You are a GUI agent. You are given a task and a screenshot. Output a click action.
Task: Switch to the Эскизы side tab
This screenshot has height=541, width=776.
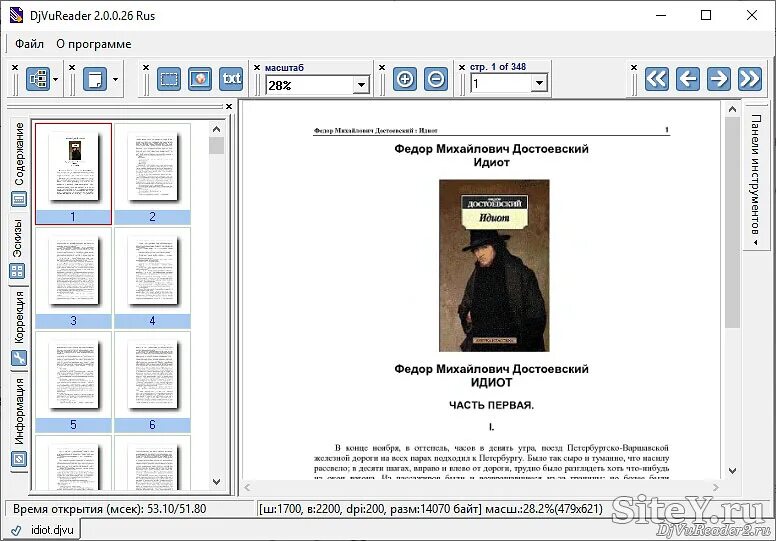click(17, 238)
